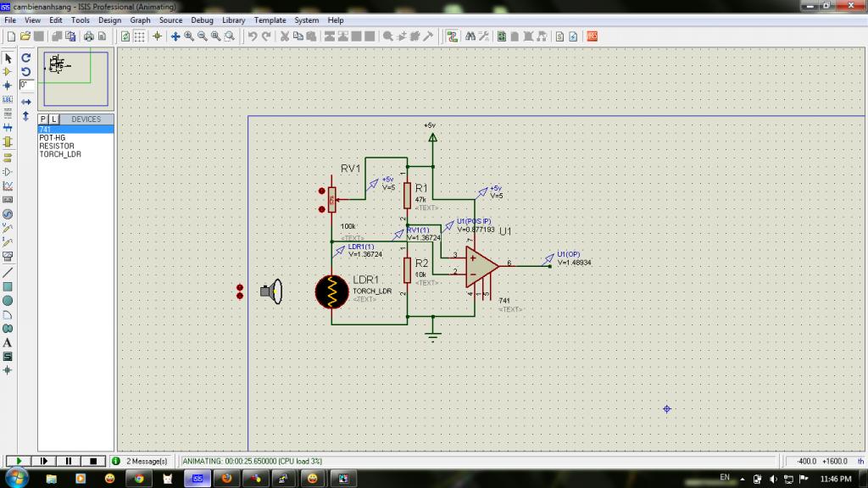Stop the simulation

93,461
